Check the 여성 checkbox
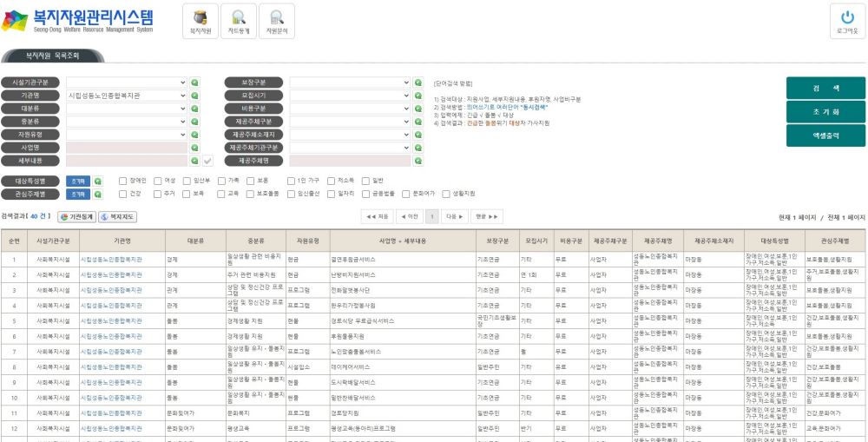 click(x=158, y=181)
